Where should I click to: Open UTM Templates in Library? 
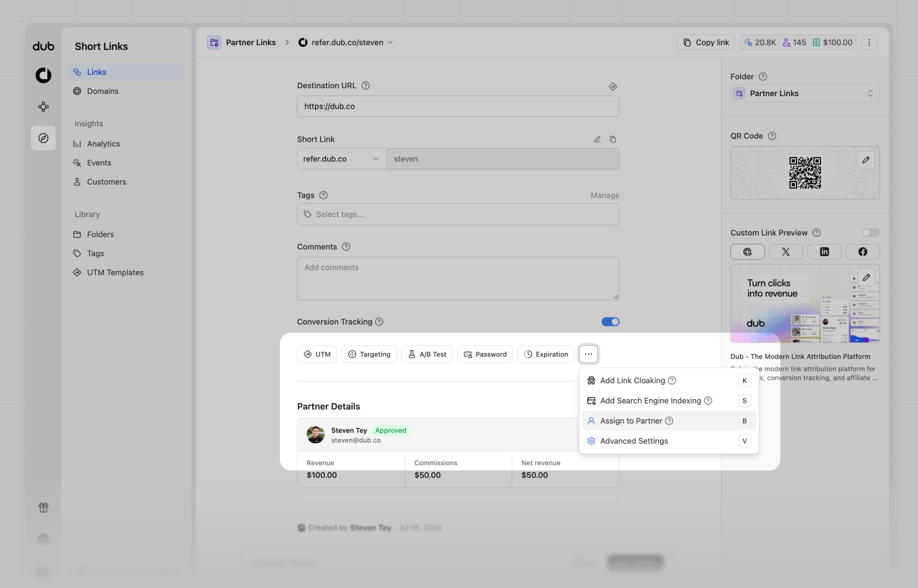pyautogui.click(x=126, y=273)
